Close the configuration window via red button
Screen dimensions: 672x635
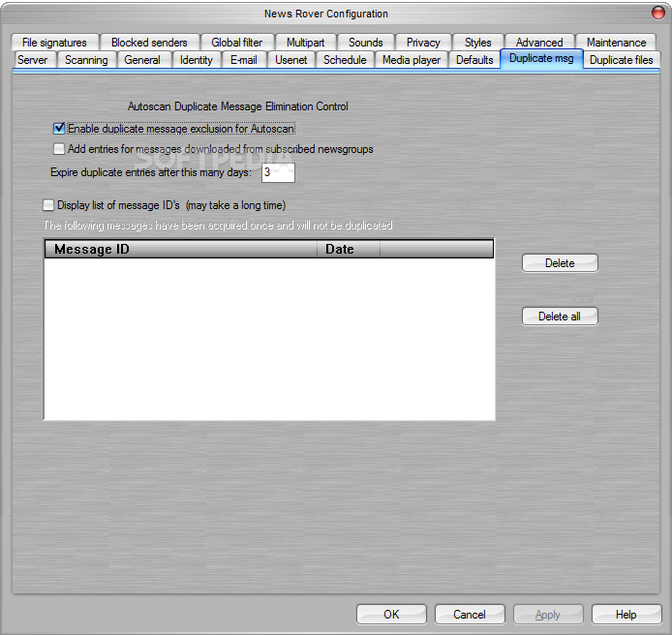[x=658, y=13]
